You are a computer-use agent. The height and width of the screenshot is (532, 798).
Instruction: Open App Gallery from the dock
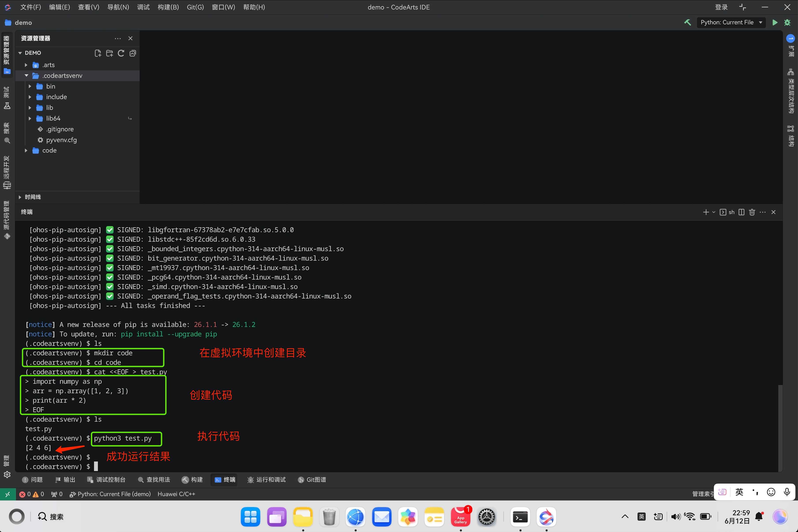point(461,517)
